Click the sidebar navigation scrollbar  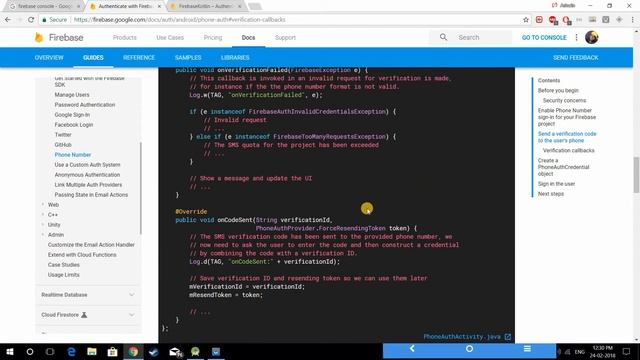point(140,188)
